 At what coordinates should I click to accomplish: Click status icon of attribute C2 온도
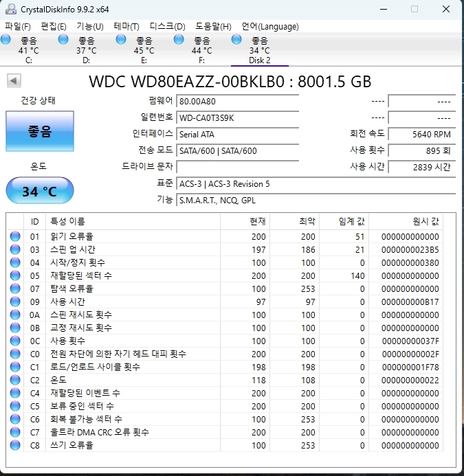point(15,380)
